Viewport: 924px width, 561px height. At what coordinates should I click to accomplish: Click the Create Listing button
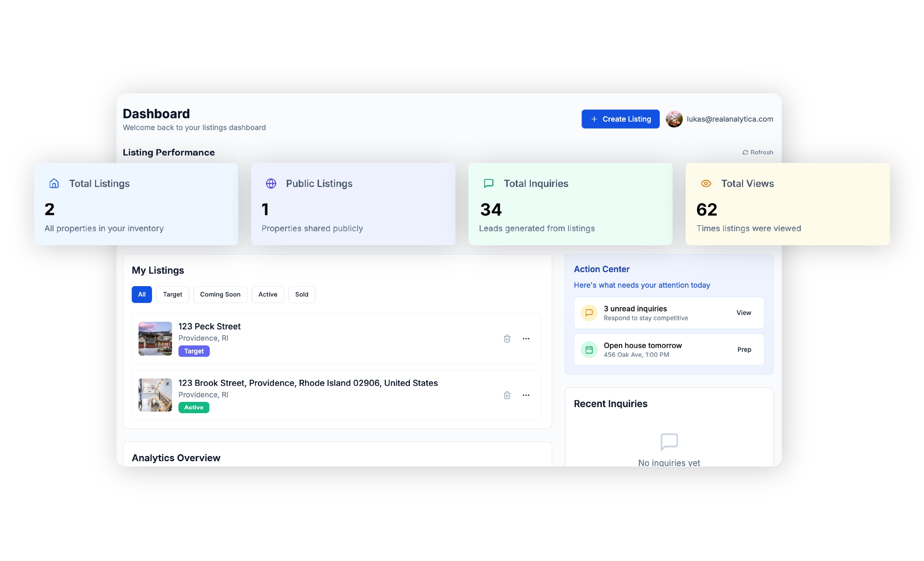coord(620,119)
